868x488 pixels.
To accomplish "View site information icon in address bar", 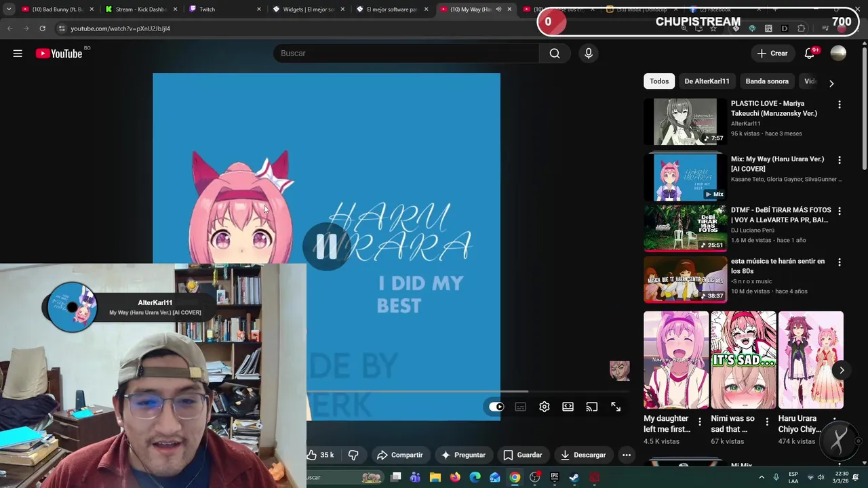I will 61,28.
